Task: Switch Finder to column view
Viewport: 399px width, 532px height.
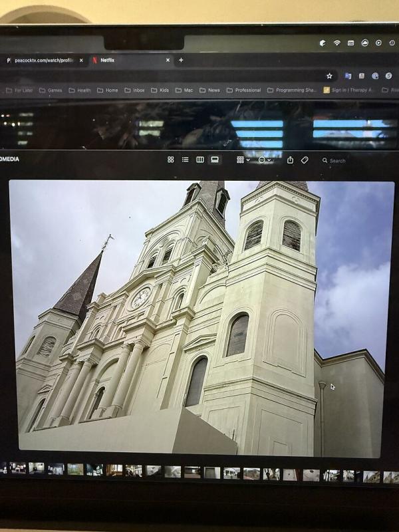Action: pyautogui.click(x=200, y=160)
